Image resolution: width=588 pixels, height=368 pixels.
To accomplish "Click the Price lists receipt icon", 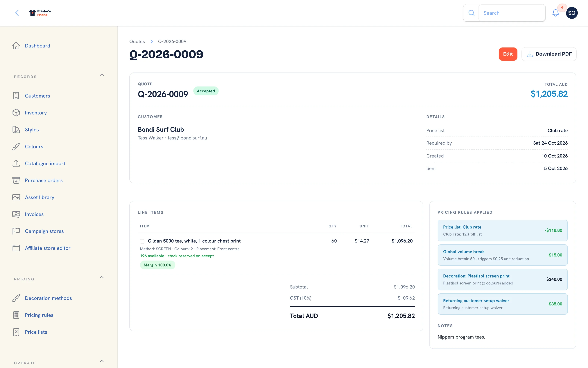I will pos(16,332).
